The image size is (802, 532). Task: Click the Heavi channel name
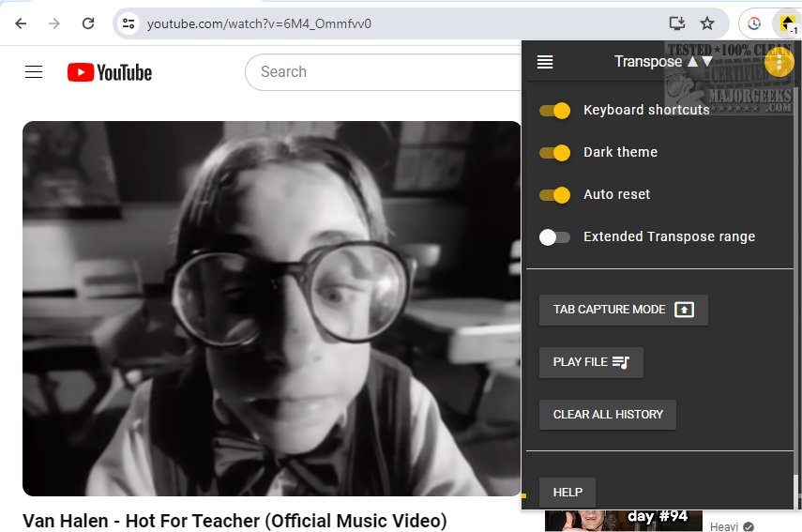[x=724, y=526]
